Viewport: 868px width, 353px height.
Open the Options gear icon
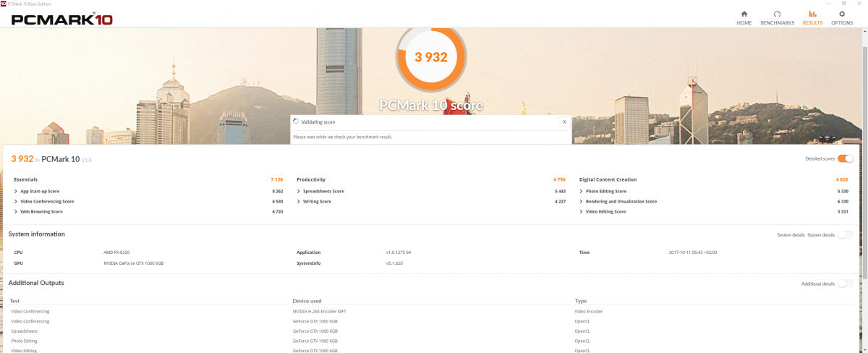click(841, 14)
